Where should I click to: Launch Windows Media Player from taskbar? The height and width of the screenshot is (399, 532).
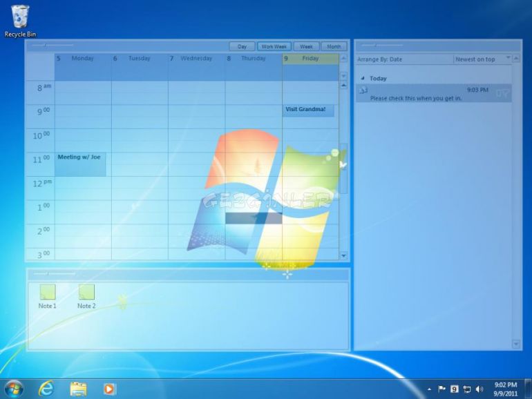[109, 389]
